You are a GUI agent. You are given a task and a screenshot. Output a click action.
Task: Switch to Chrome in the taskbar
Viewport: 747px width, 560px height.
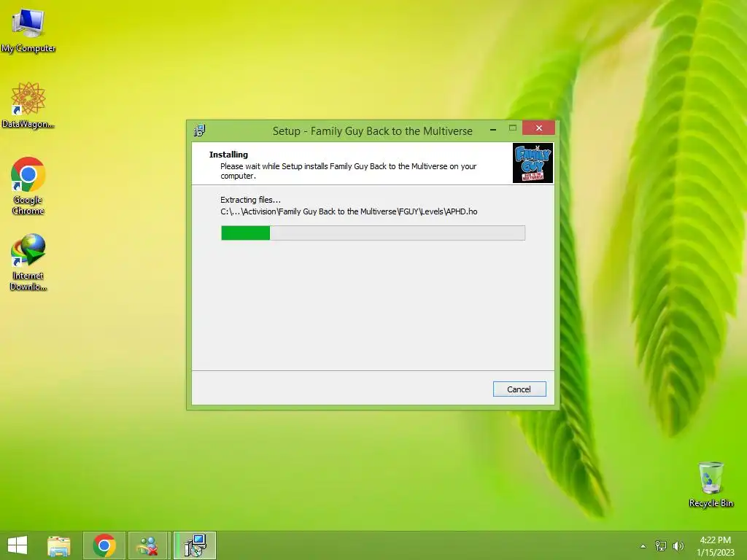[x=104, y=545]
